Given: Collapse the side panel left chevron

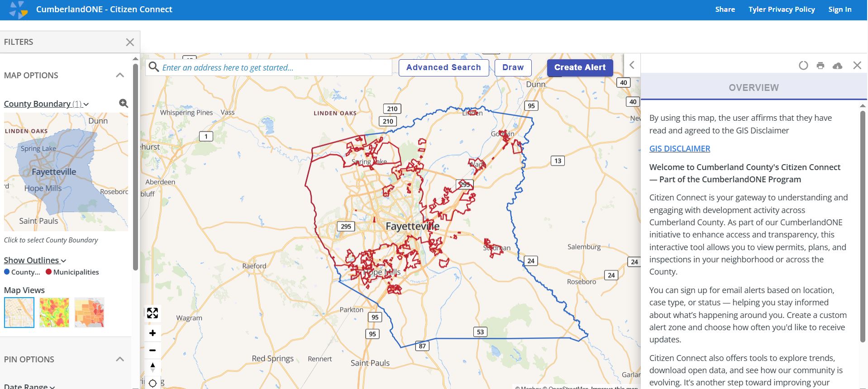Looking at the screenshot, I should [x=632, y=65].
